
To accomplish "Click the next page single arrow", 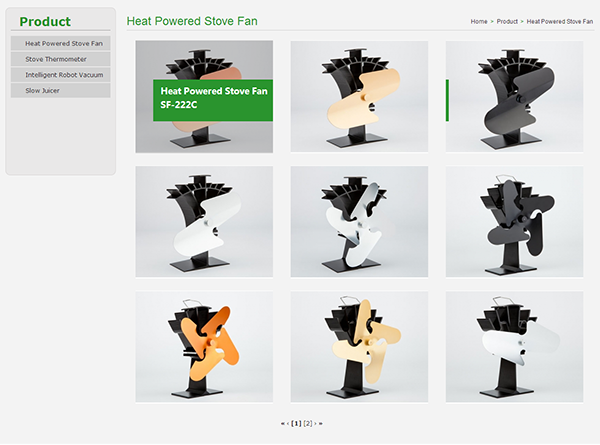I will 315,424.
